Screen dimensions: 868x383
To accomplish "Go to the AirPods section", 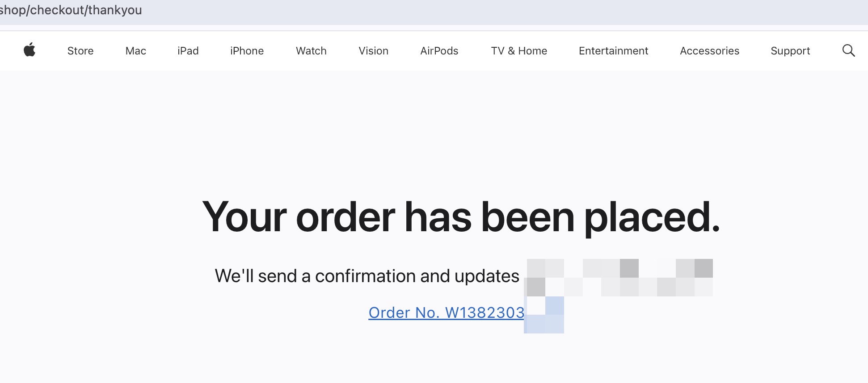I will (439, 51).
